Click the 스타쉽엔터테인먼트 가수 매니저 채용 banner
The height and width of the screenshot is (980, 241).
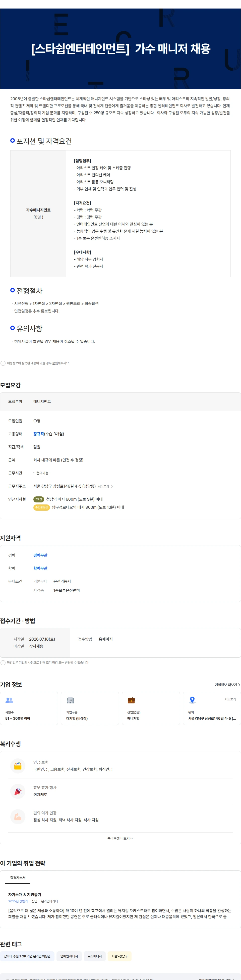pos(120,49)
